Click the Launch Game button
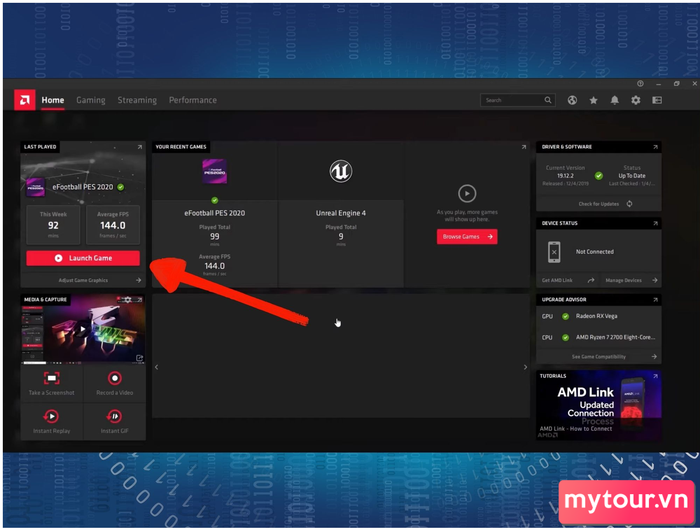700x532 pixels. [x=83, y=258]
